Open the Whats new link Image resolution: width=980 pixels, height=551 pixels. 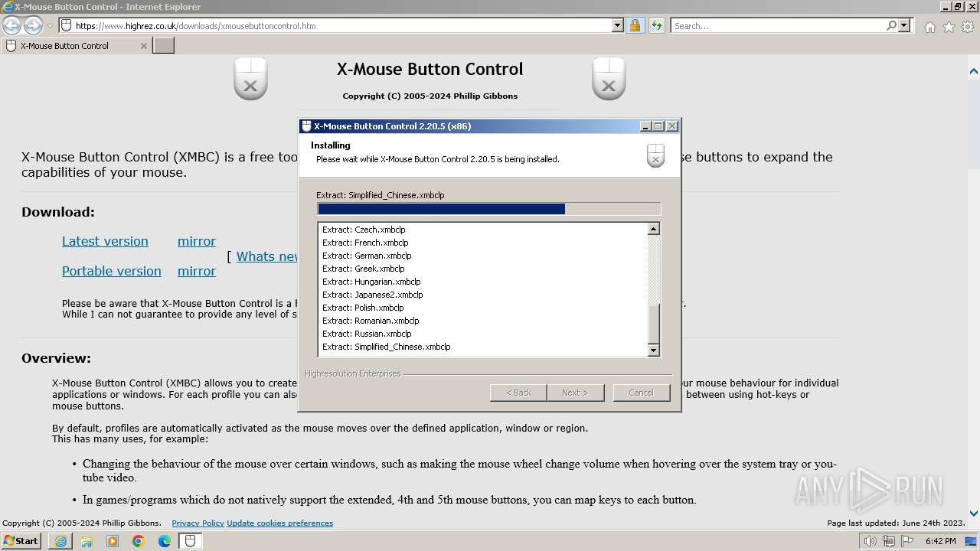(x=266, y=256)
